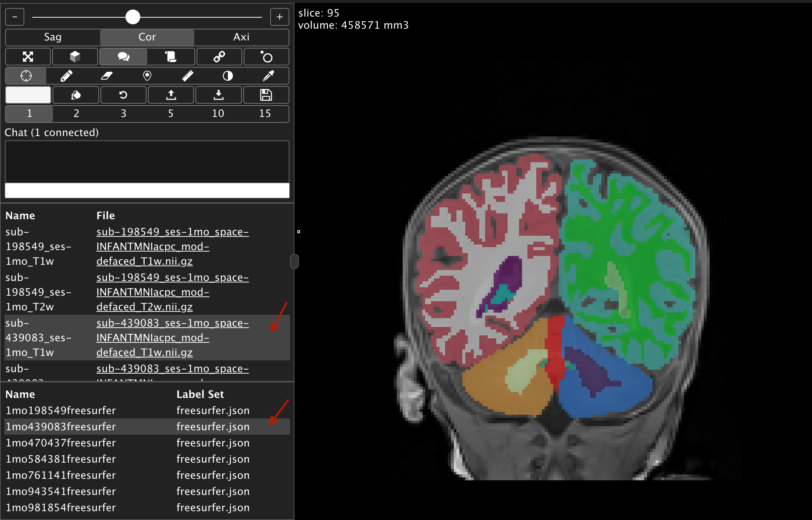Viewport: 812px width, 520px height.
Task: Click the chat message input field
Action: click(x=147, y=190)
